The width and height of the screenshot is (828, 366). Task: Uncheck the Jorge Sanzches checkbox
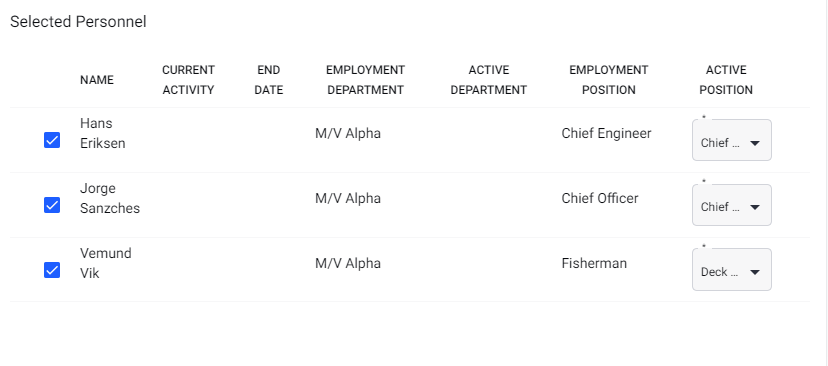52,205
